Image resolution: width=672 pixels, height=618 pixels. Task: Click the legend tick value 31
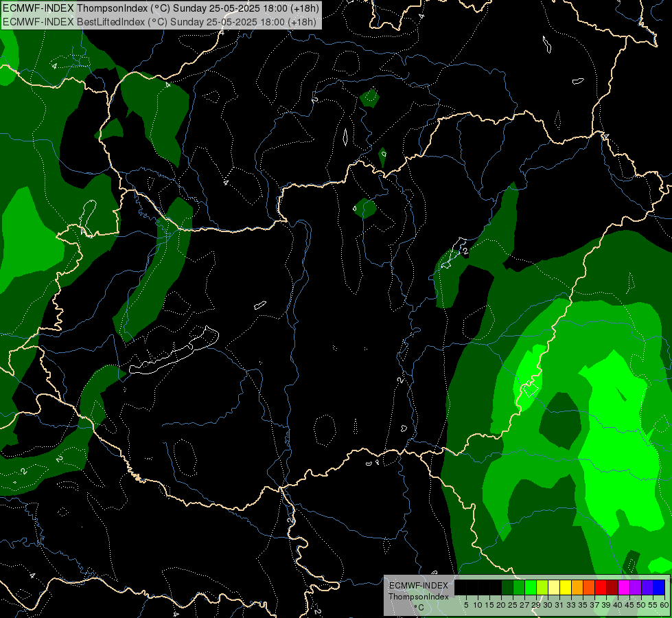[559, 605]
